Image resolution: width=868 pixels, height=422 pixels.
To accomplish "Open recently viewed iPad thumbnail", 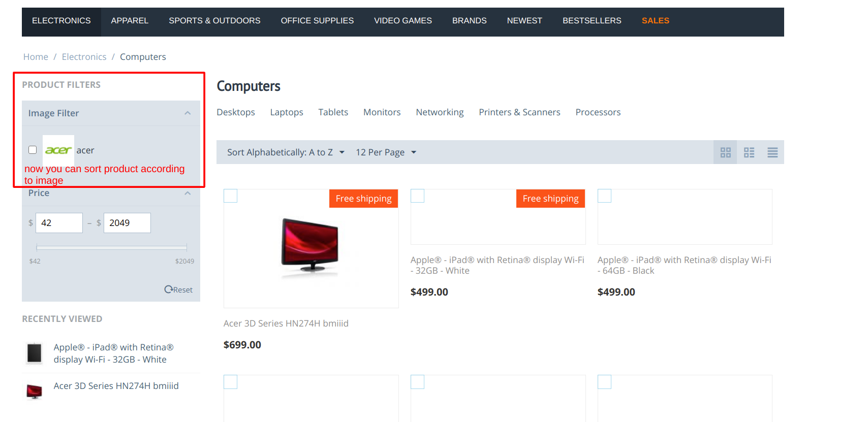I will [x=34, y=353].
